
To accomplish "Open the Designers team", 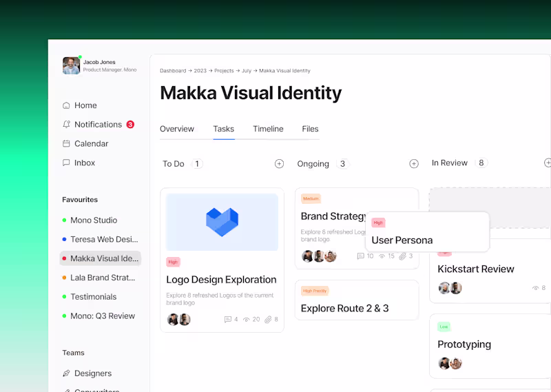I will (x=93, y=373).
